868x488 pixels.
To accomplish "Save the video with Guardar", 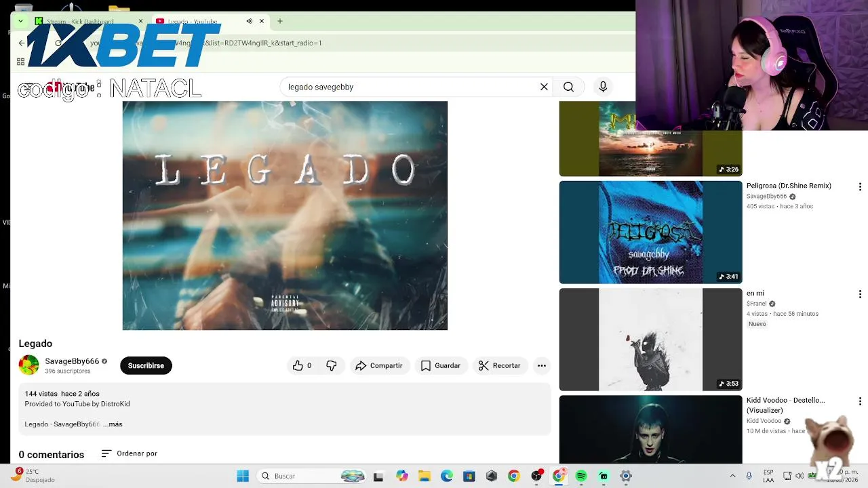I will click(441, 365).
